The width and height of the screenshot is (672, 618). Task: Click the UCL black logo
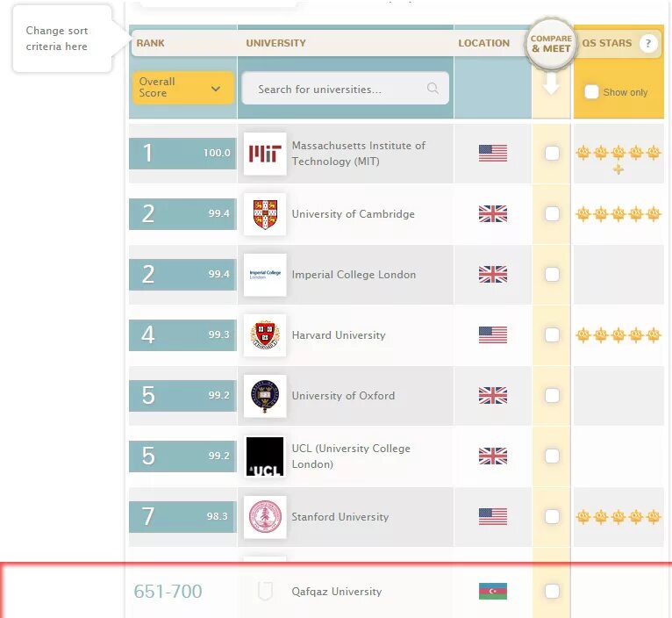pyautogui.click(x=265, y=456)
